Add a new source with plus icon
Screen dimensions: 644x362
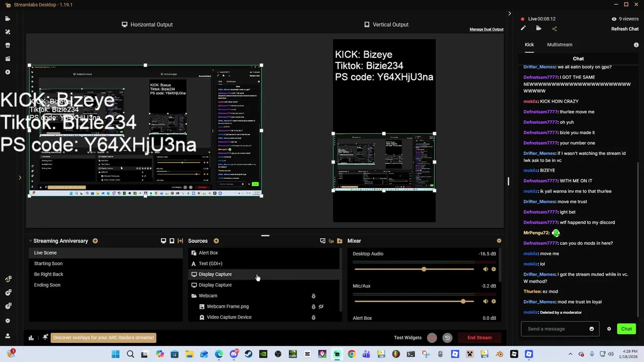(216, 241)
